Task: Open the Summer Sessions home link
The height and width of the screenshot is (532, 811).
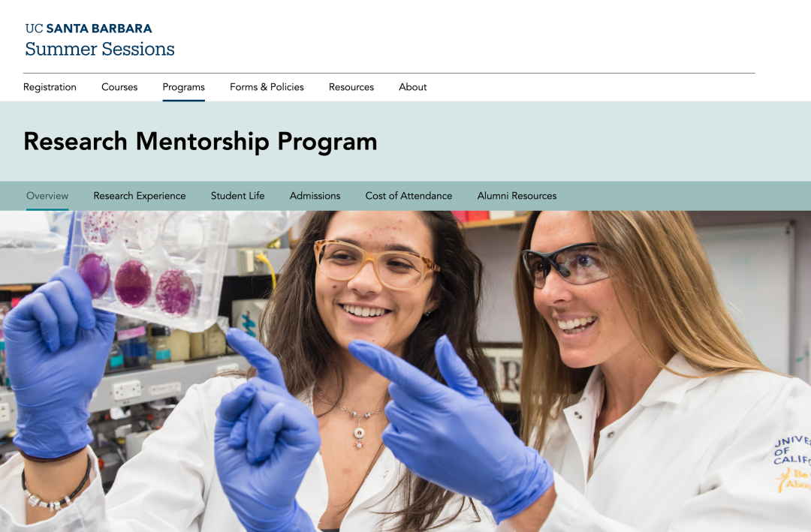Action: 100,50
